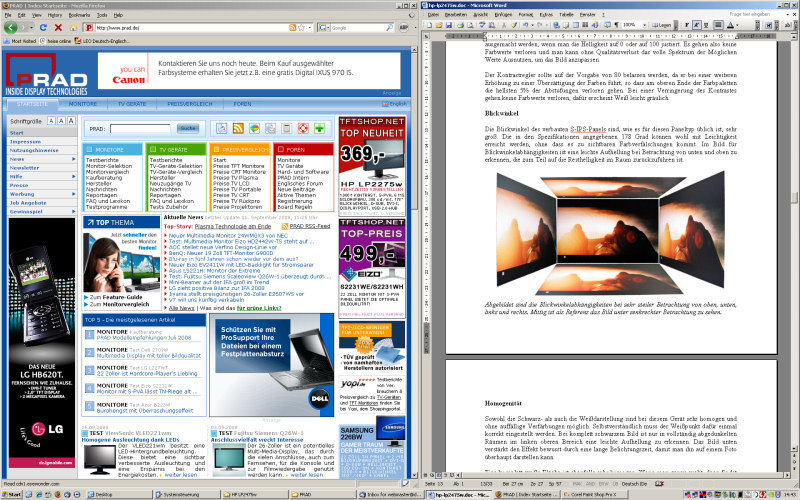Reload the page in Firefox
The height and width of the screenshot is (500, 800).
43,28
